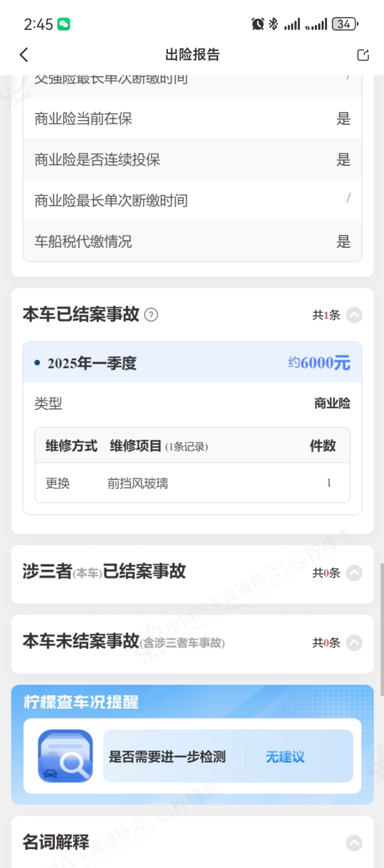Tap help question mark beside 本车已结案事故

pyautogui.click(x=152, y=315)
